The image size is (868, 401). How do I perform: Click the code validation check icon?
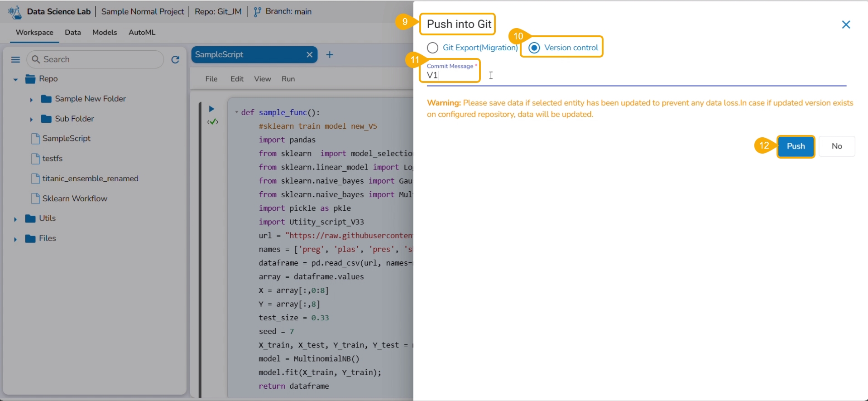coord(212,122)
